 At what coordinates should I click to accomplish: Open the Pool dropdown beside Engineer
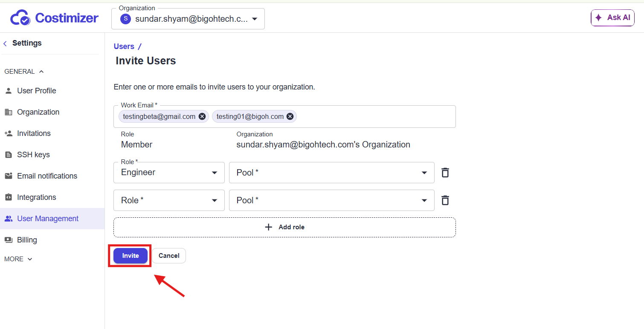click(x=332, y=173)
